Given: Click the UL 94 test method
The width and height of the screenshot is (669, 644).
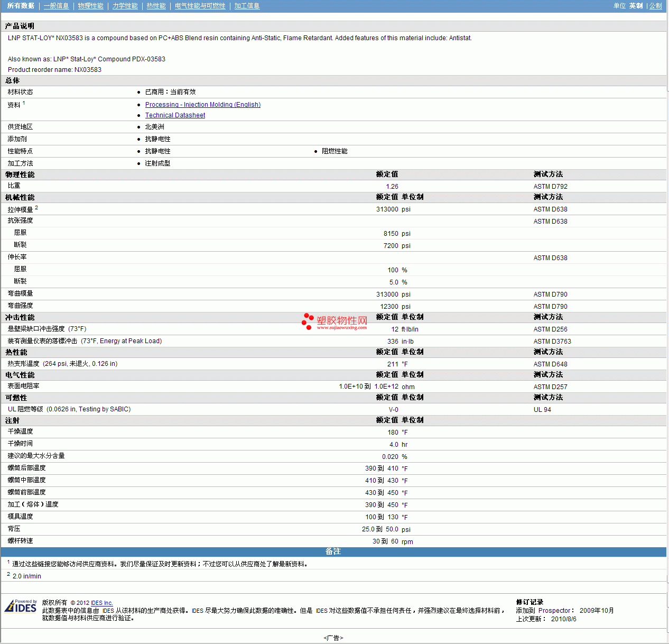Looking at the screenshot, I should coord(542,410).
